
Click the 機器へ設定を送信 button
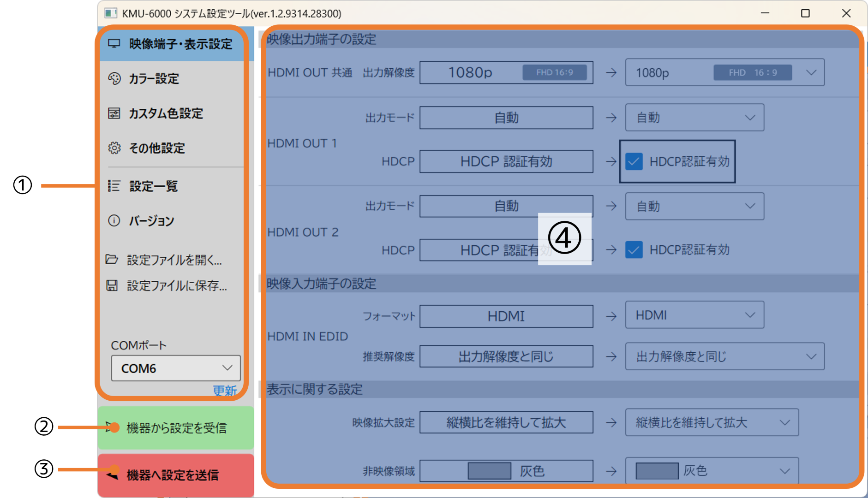point(176,475)
